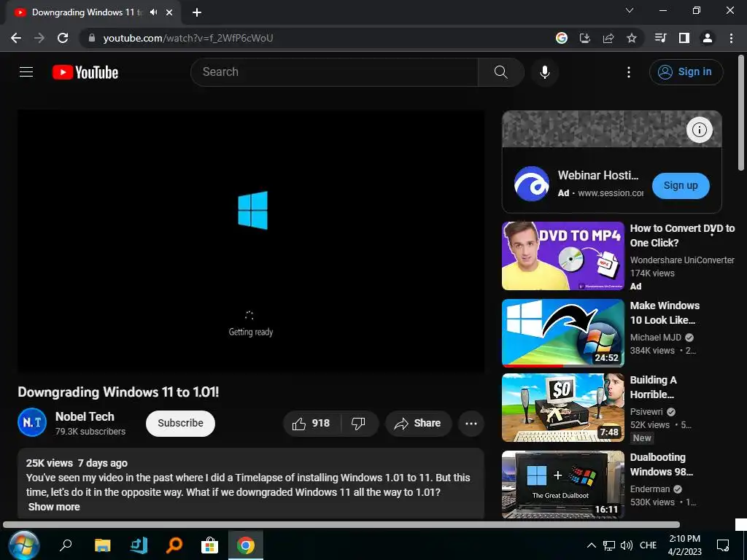Open YouTube settings three-dot menu
Viewport: 747px width, 560px height.
point(629,72)
